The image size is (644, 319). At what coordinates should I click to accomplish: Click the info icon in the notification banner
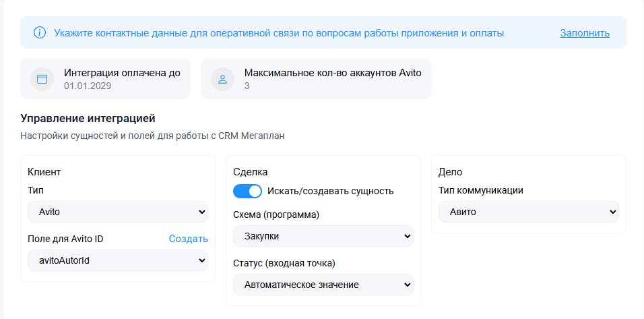pos(40,32)
